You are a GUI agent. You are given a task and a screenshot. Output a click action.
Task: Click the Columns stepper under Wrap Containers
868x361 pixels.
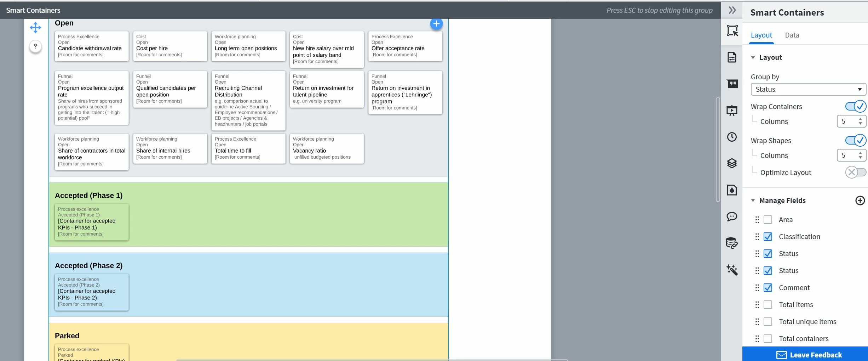coord(851,121)
